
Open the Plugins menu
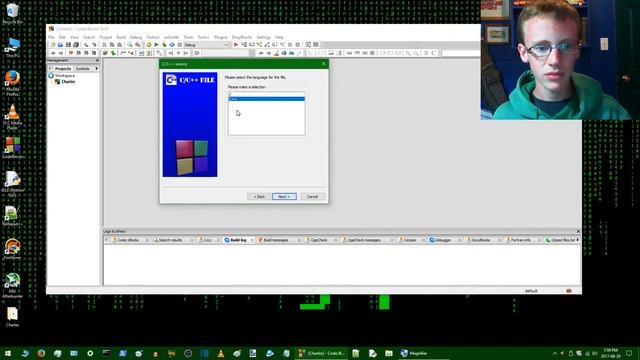[221, 37]
